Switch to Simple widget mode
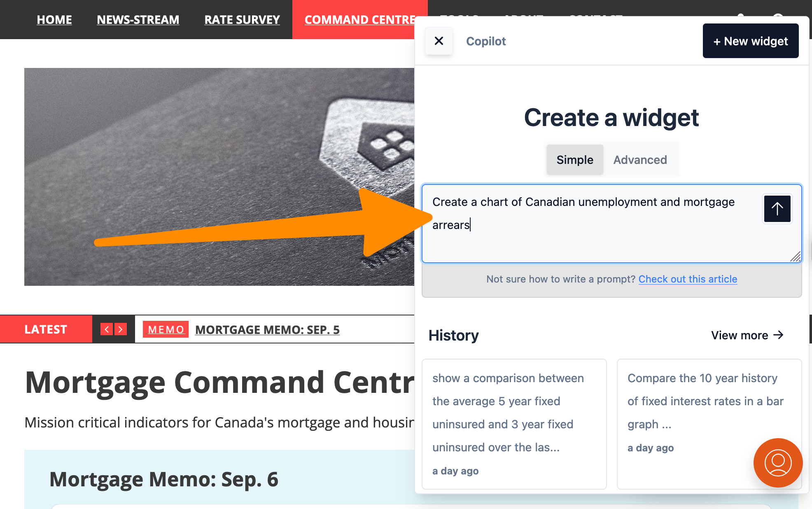Screen dimensions: 812x509 click(575, 160)
